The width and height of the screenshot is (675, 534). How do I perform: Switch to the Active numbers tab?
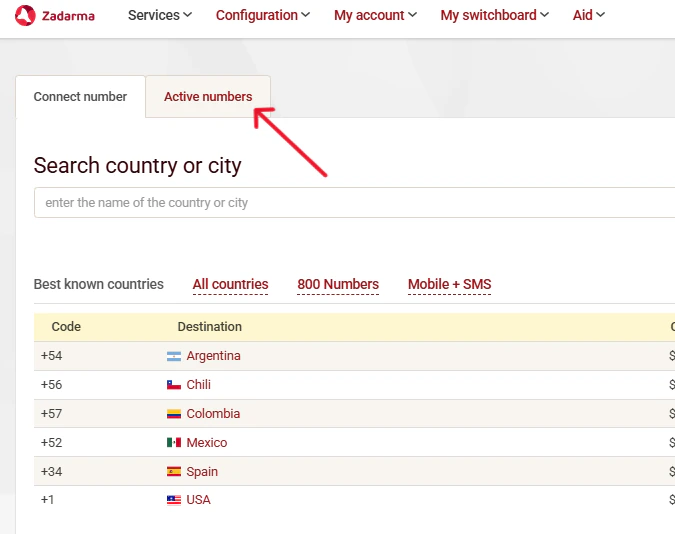click(208, 96)
